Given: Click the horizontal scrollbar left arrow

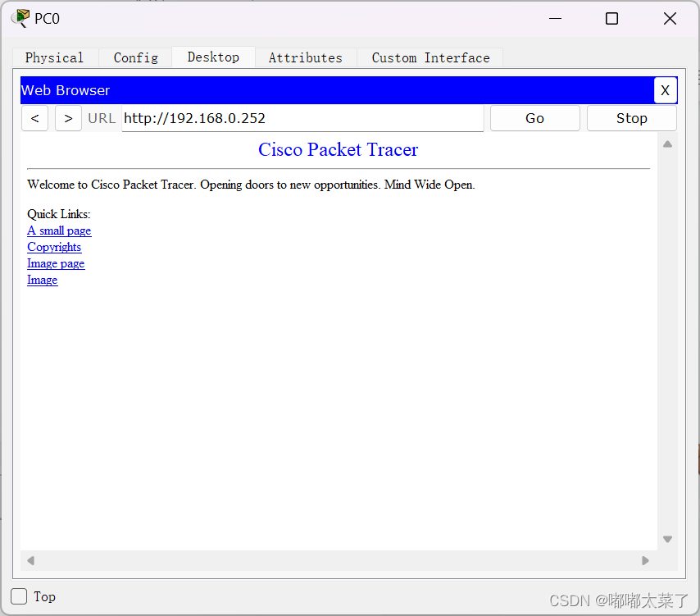Looking at the screenshot, I should (x=30, y=560).
